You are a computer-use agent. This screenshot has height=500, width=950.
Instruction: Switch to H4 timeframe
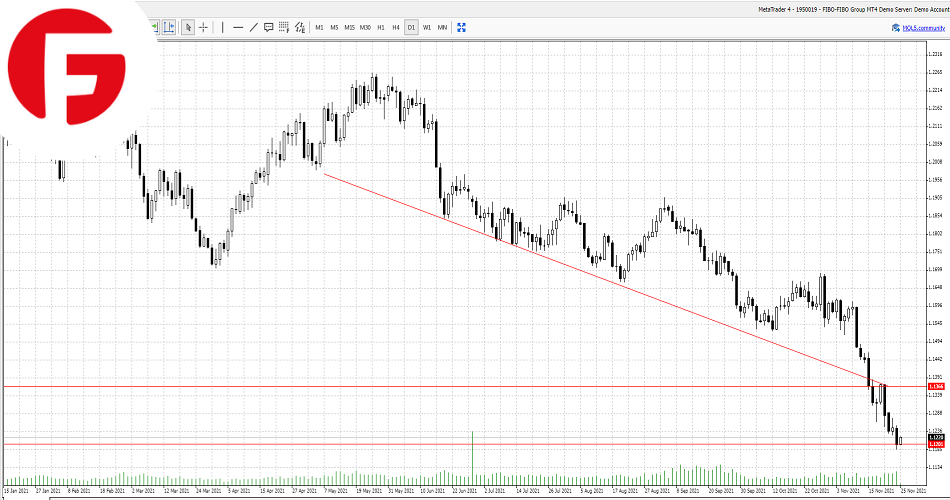coord(396,27)
